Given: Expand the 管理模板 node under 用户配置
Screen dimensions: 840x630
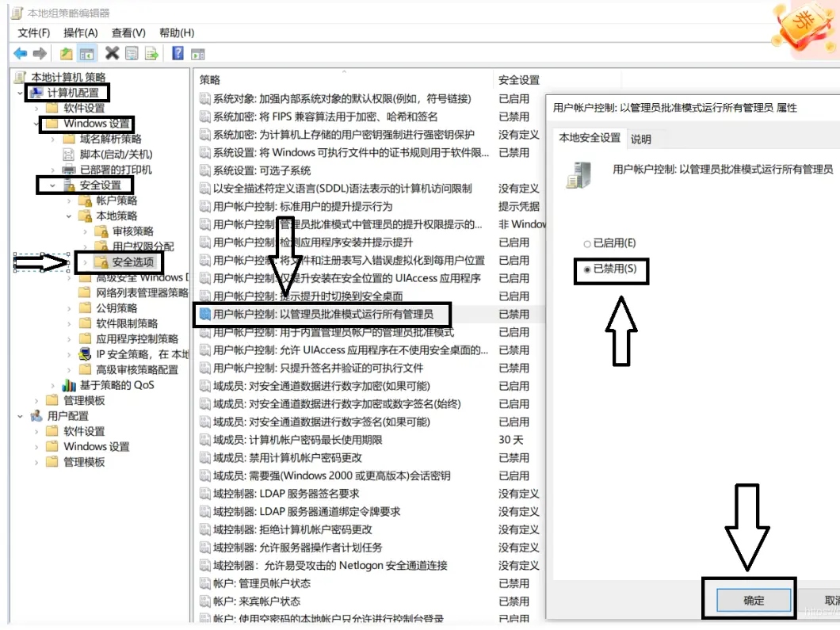Looking at the screenshot, I should point(36,462).
